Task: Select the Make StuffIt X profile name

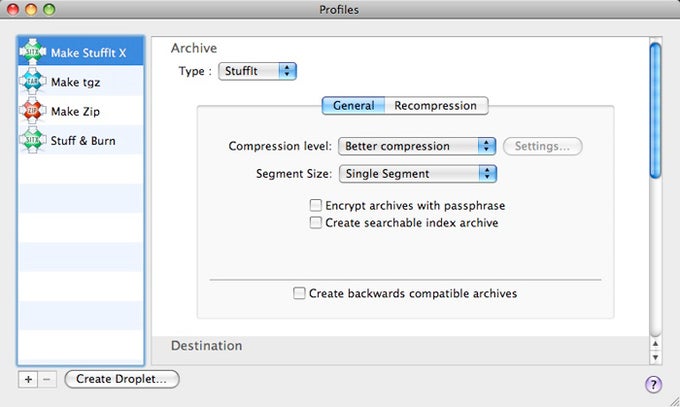Action: pyautogui.click(x=88, y=53)
